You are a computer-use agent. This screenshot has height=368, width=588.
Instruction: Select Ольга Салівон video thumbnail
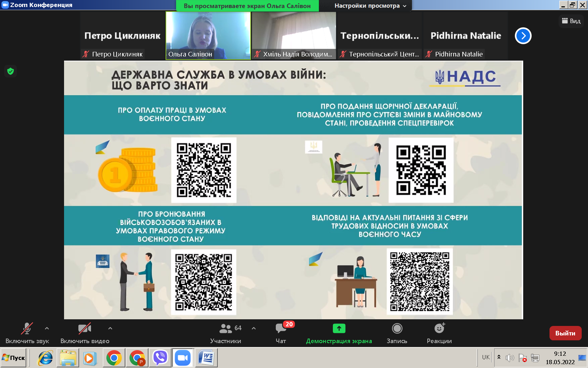pos(208,36)
